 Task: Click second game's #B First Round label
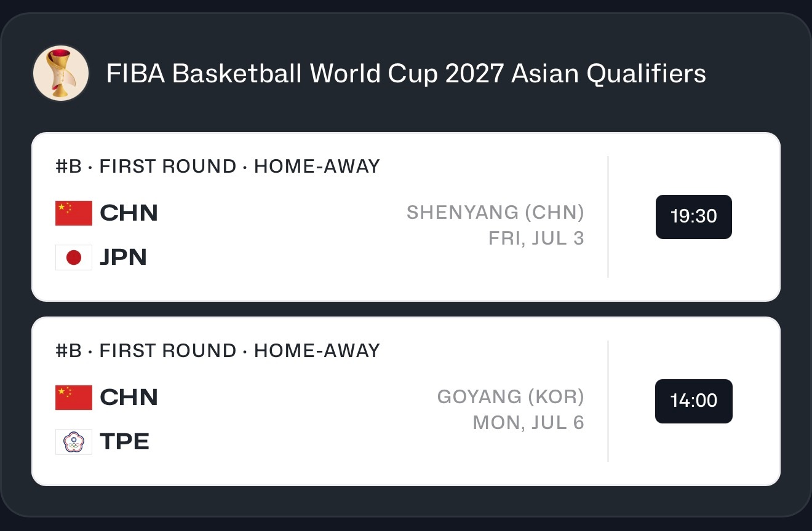click(x=218, y=351)
